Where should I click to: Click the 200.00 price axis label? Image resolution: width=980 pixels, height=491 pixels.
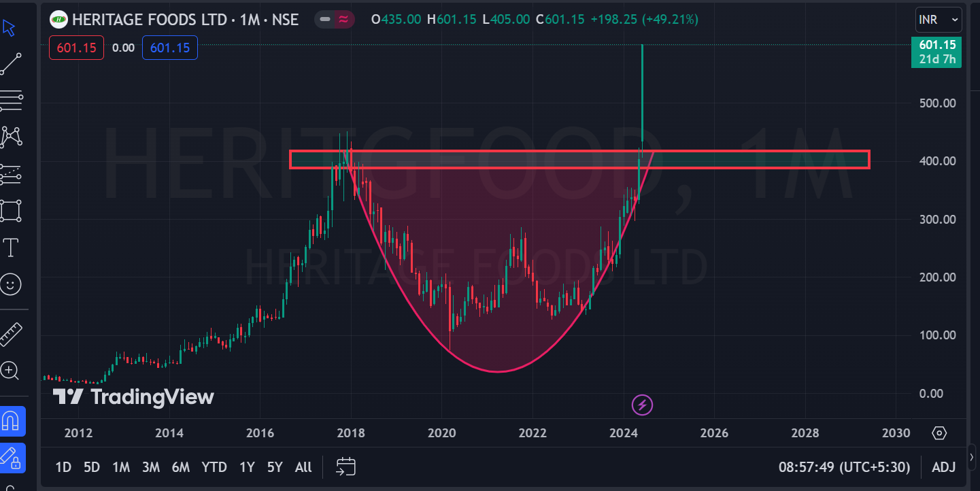[936, 277]
